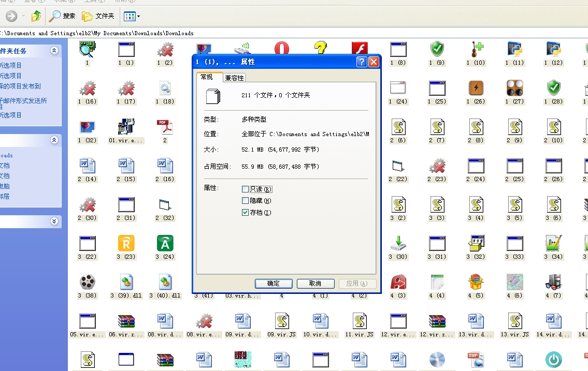This screenshot has height=371, width=588.
Task: Collapse the file tasks (文件任务) sidebar panel
Action: 54,51
